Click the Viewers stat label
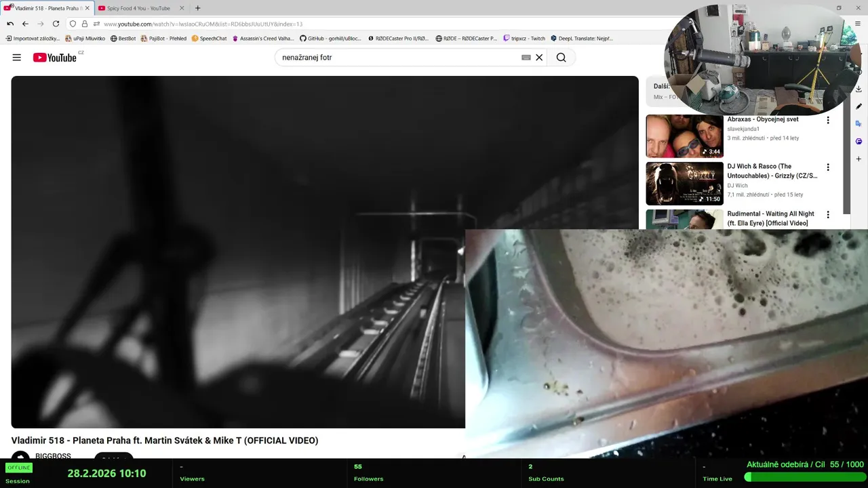Viewport: 868px width, 488px height. click(x=193, y=479)
